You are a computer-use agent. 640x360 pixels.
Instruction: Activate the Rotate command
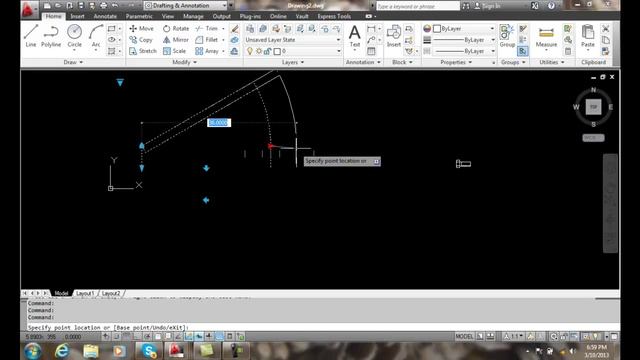[x=176, y=29]
